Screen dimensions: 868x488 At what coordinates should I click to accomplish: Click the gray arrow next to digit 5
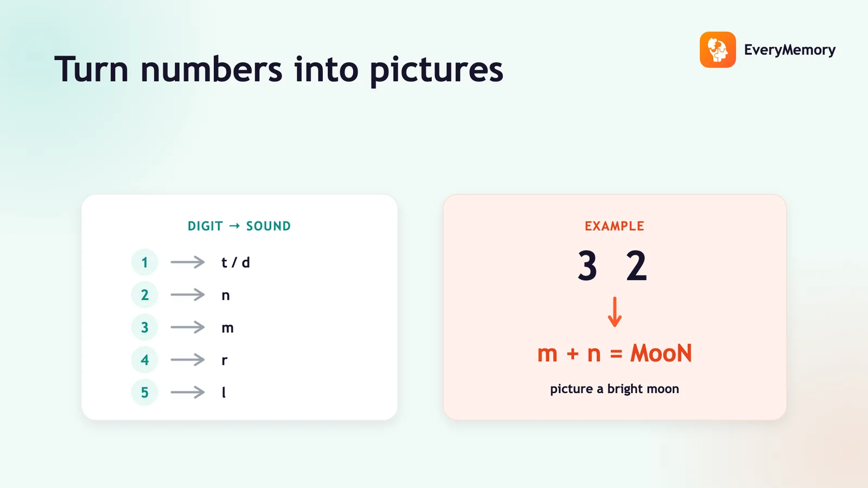click(188, 393)
